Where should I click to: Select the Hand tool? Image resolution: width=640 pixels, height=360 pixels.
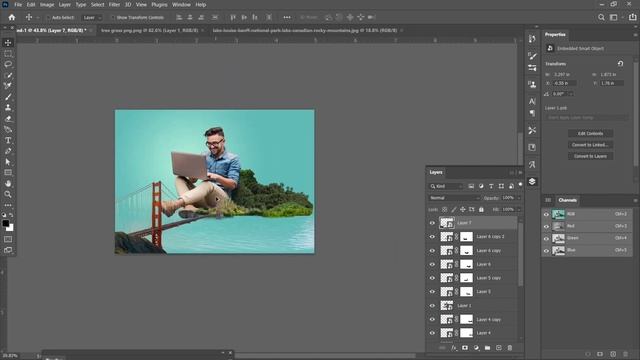click(8, 184)
